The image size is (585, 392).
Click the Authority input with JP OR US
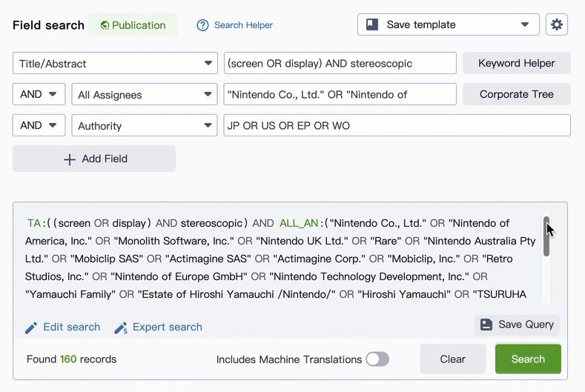397,126
